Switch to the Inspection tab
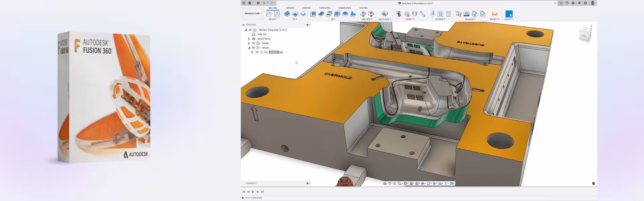This screenshot has height=201, width=644. click(325, 8)
